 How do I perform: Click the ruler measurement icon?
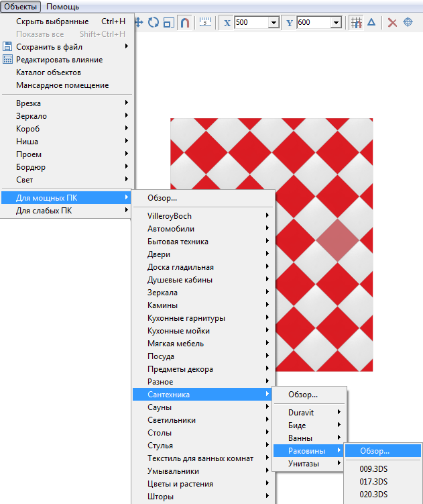tap(205, 22)
